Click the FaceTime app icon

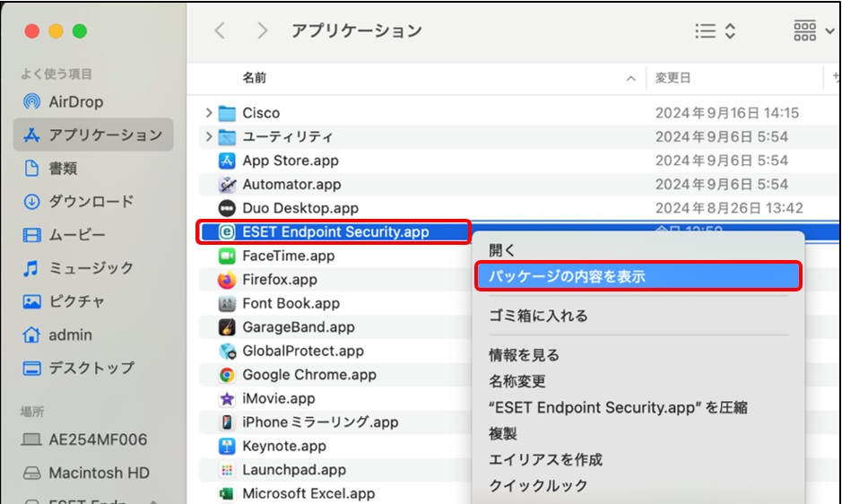click(x=227, y=256)
